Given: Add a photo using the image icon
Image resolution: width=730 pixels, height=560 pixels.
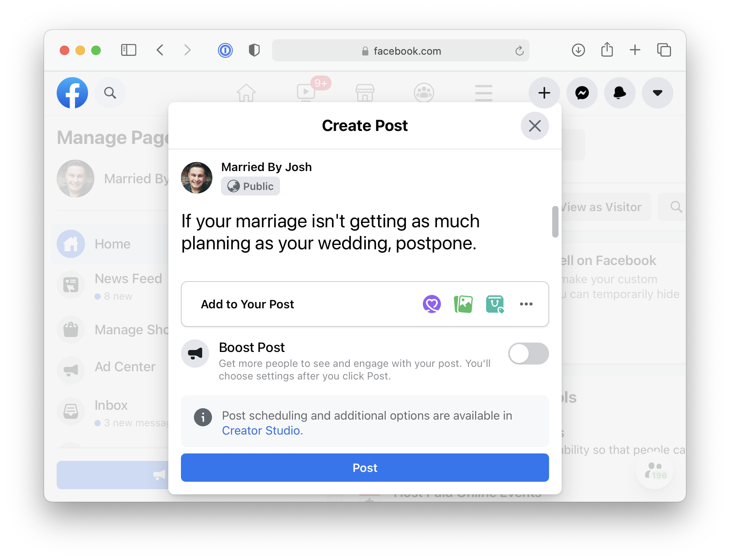Looking at the screenshot, I should coord(463,304).
